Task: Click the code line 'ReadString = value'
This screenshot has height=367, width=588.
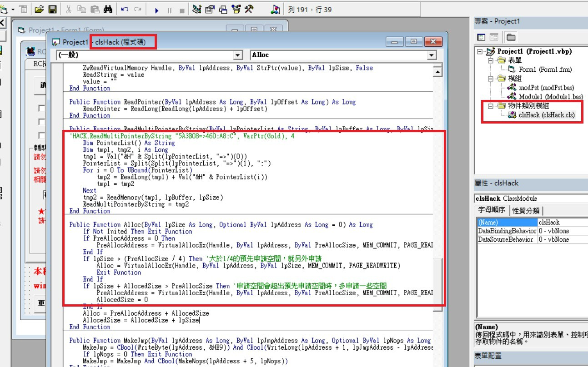Action: [x=113, y=74]
